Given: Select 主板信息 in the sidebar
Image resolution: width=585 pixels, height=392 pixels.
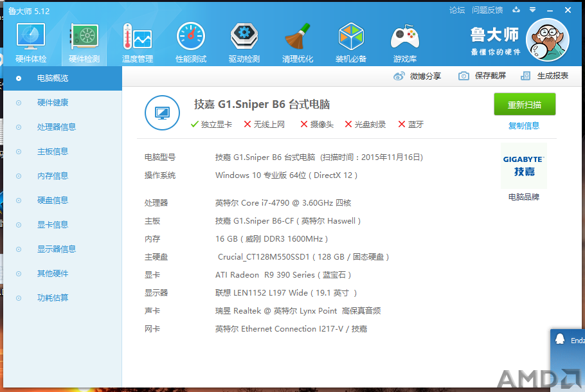Looking at the screenshot, I should point(63,152).
